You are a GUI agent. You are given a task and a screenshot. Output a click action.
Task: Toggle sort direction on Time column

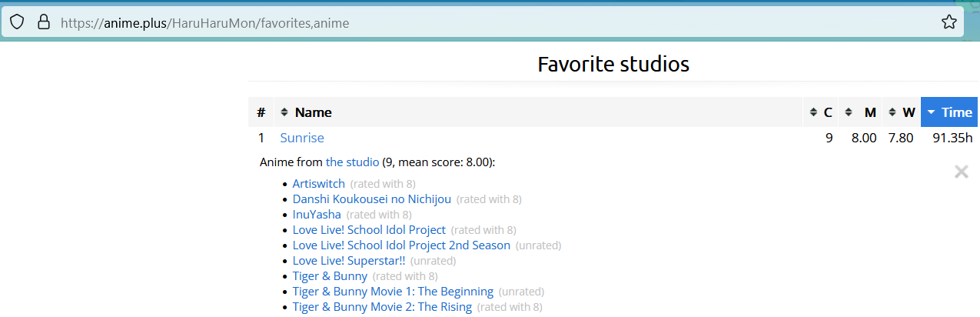(x=949, y=112)
